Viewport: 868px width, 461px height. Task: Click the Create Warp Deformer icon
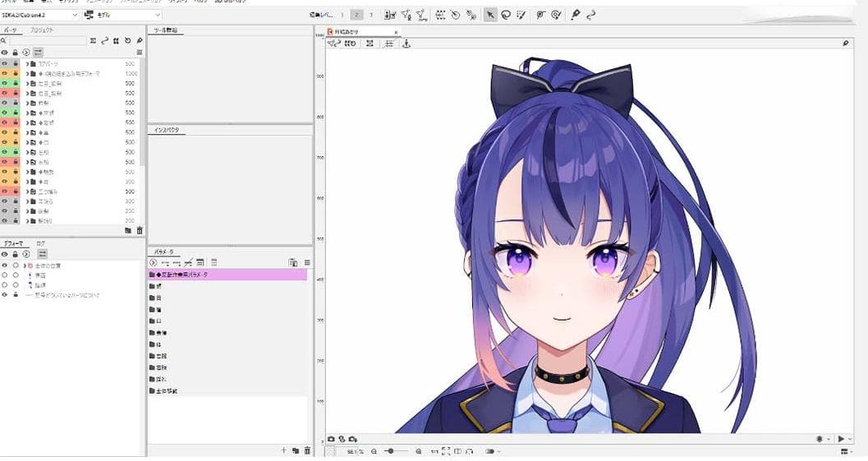(440, 15)
